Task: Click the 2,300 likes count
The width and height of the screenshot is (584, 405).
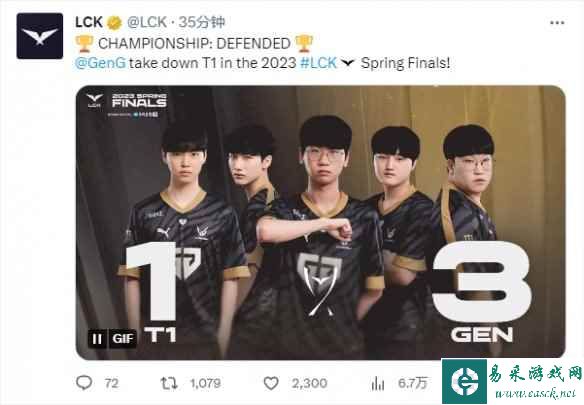Action: pyautogui.click(x=310, y=383)
